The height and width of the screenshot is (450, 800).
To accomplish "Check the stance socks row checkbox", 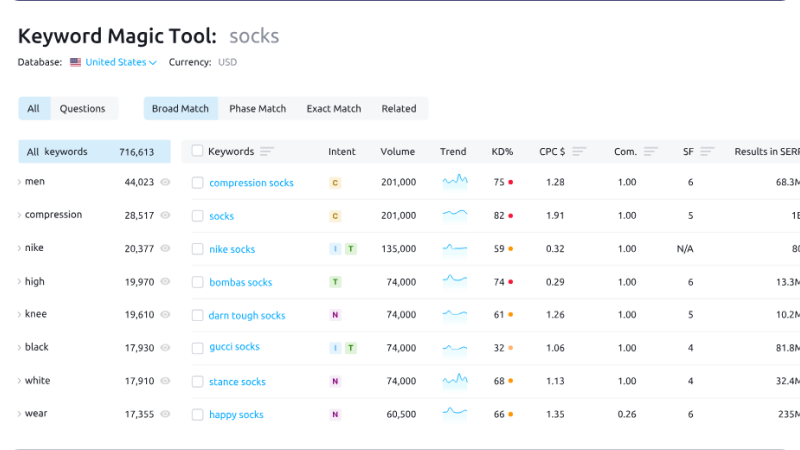I will tap(197, 382).
